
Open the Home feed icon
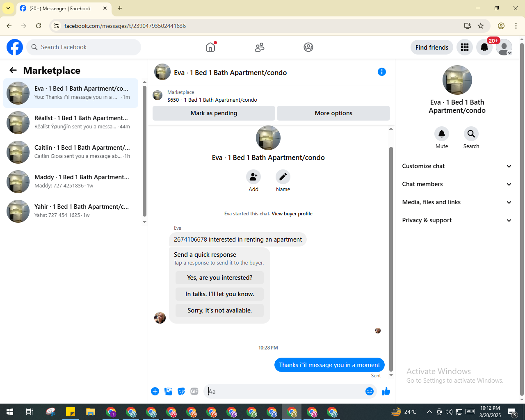tap(210, 47)
